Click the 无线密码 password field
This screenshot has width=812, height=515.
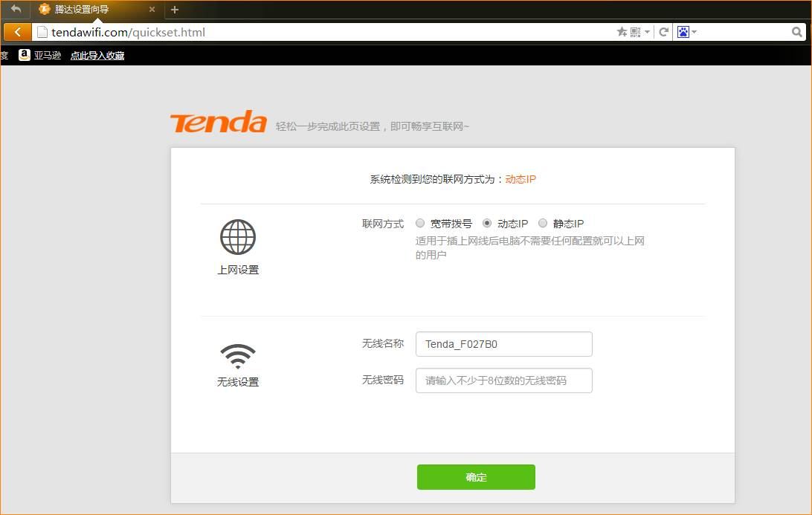[504, 380]
